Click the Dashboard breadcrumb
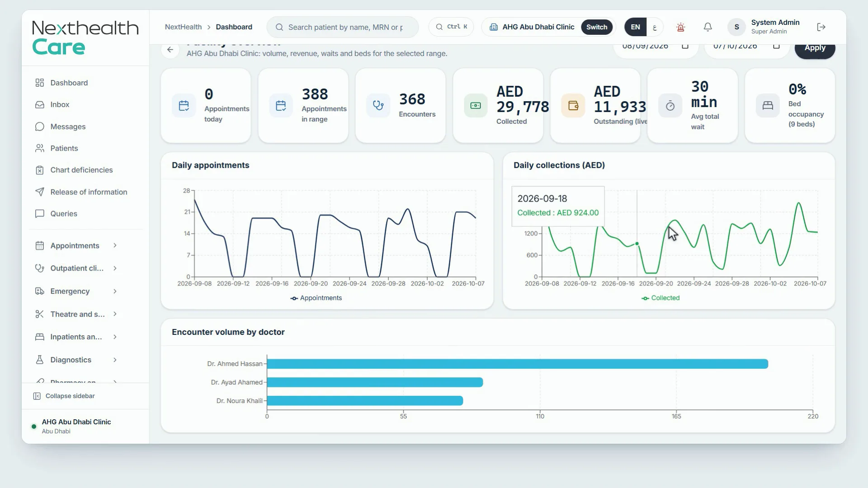The width and height of the screenshot is (868, 488). [234, 27]
